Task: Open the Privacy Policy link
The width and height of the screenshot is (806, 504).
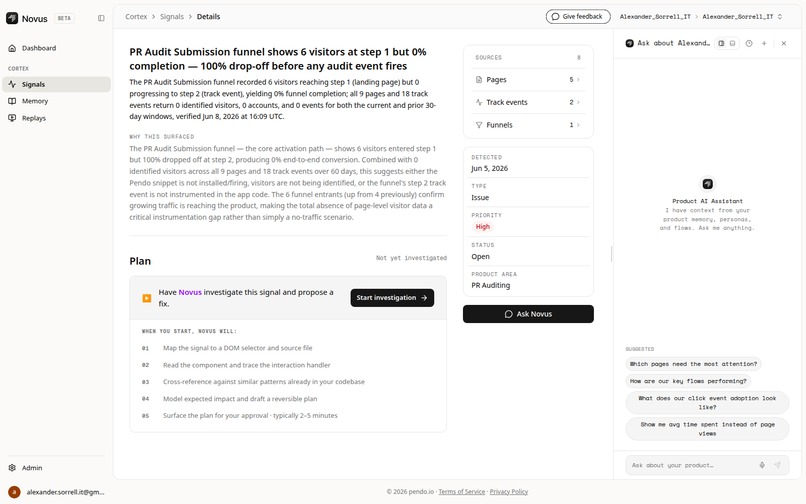Action: [x=509, y=492]
